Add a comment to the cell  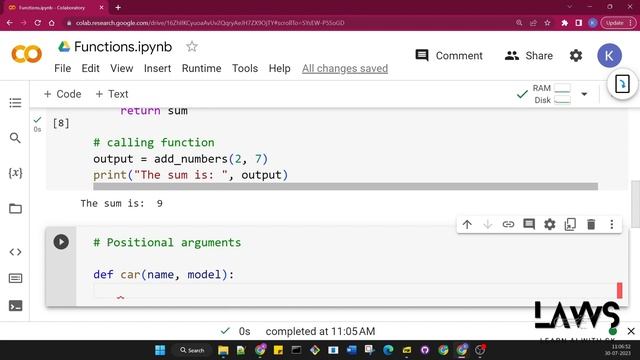(x=529, y=224)
